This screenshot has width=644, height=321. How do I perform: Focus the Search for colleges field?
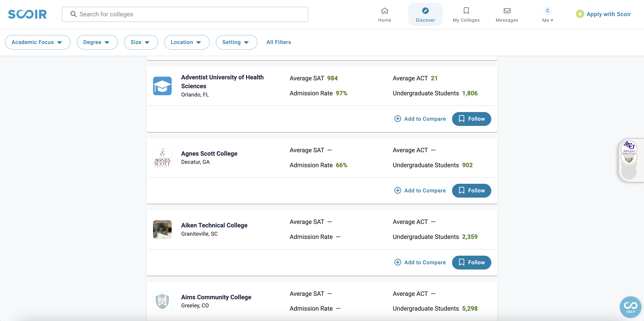click(x=185, y=14)
